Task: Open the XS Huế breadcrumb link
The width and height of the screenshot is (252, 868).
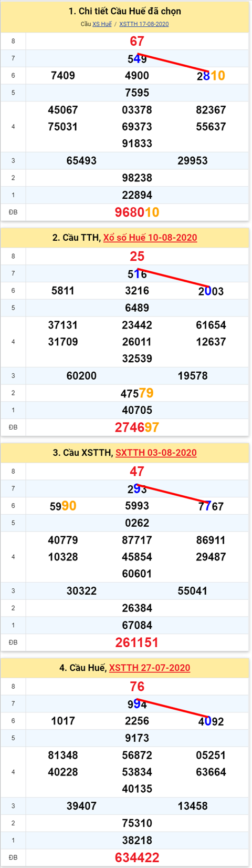Action: [102, 24]
